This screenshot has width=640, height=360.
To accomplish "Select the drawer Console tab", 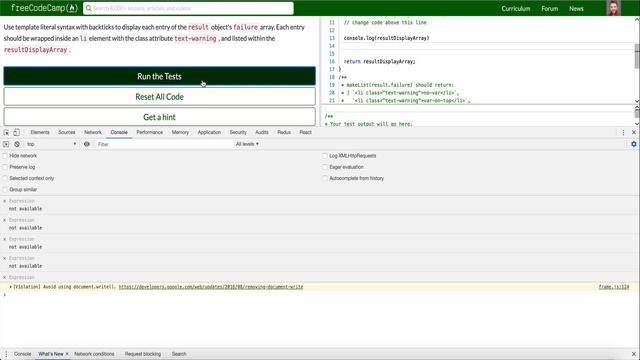I will (22, 354).
